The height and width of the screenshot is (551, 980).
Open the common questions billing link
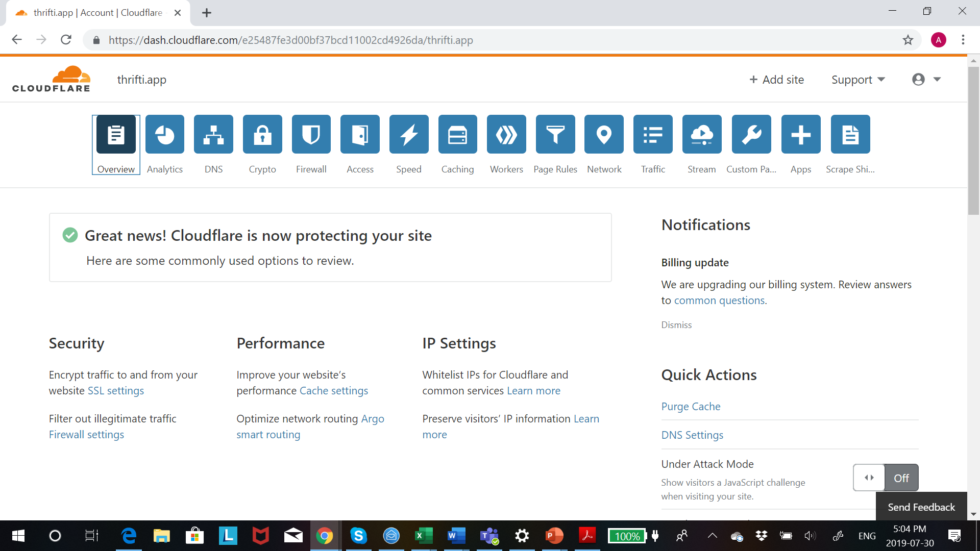[x=719, y=300]
